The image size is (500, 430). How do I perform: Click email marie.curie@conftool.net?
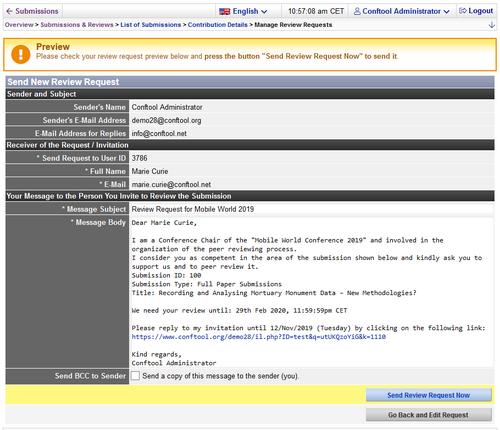(x=171, y=184)
